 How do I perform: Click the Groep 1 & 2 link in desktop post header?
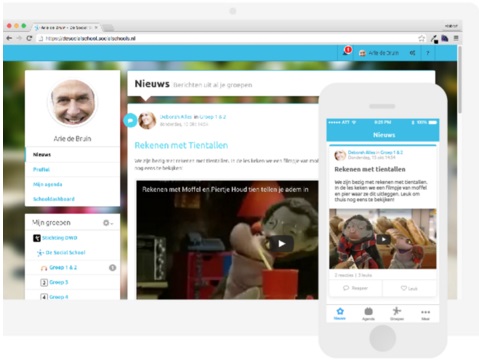click(213, 117)
